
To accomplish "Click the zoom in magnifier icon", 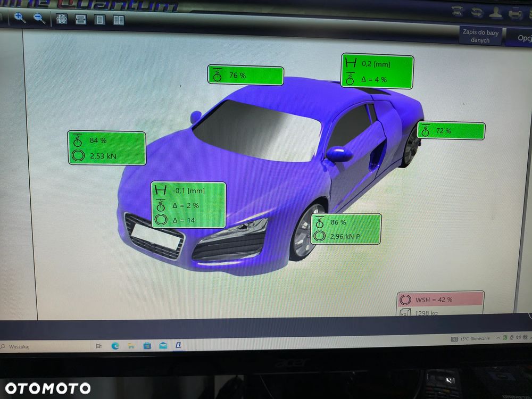I will point(20,18).
